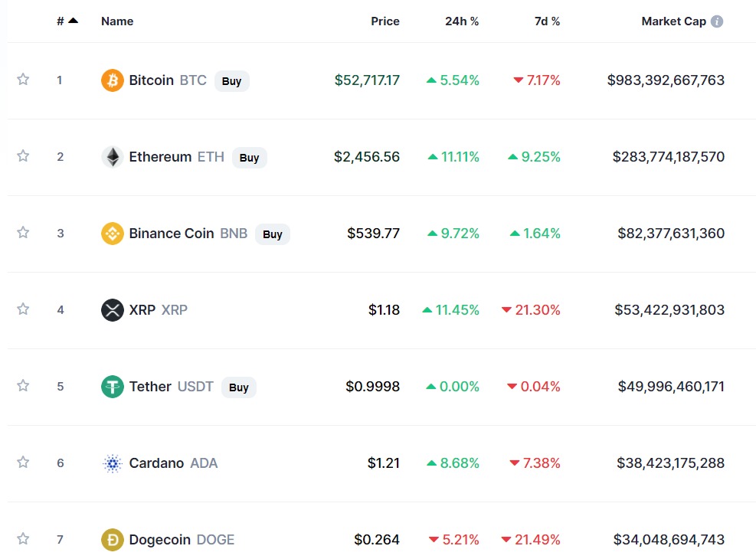Sort the table by Price column
The image size is (756, 559).
pyautogui.click(x=385, y=21)
